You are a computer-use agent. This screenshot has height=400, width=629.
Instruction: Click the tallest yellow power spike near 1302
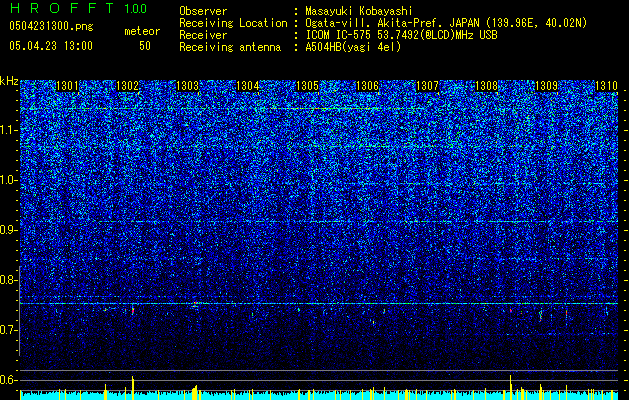coord(133,388)
